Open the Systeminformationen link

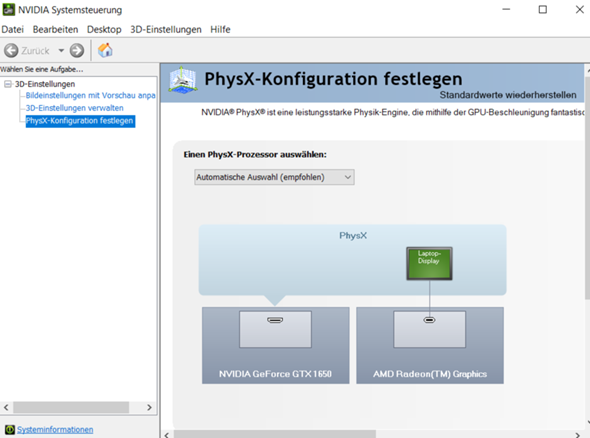click(55, 429)
